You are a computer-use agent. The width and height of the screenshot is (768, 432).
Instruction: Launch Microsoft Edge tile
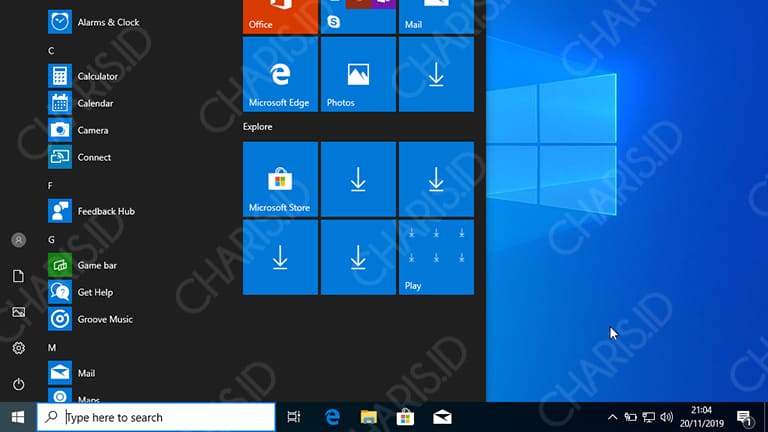click(280, 74)
